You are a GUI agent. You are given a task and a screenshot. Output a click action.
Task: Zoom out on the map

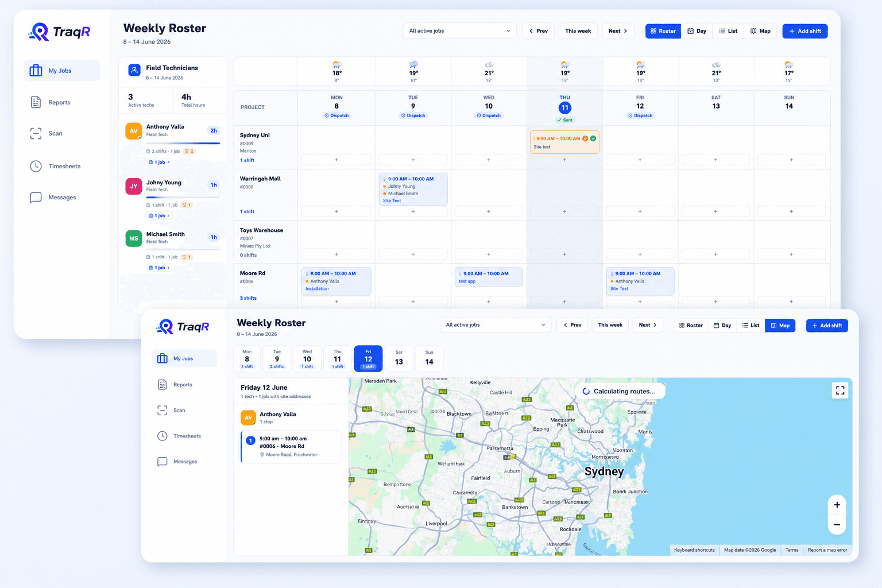coord(837,525)
